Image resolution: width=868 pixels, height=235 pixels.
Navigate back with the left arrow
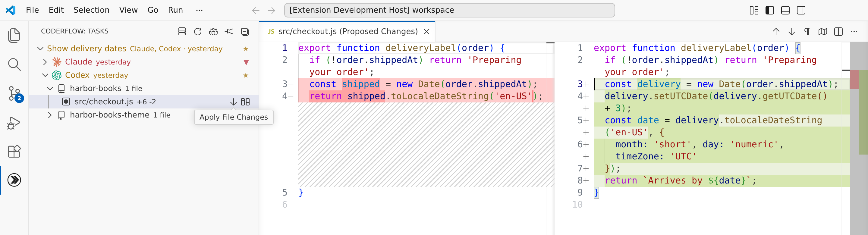pos(256,11)
